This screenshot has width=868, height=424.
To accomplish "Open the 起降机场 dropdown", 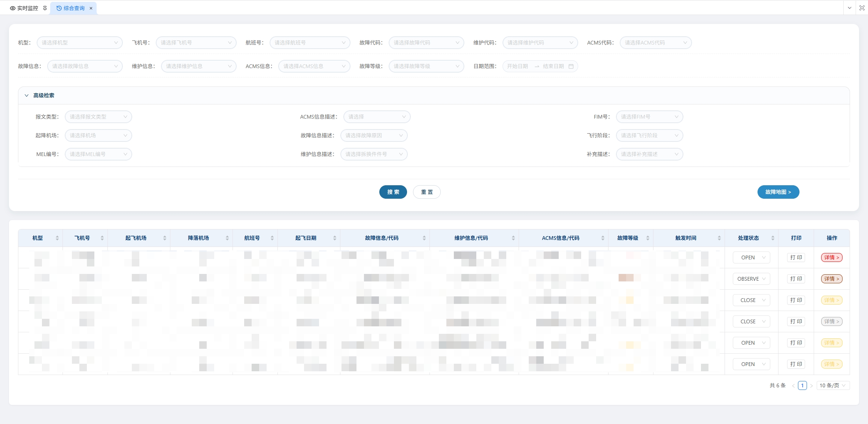I will [x=98, y=135].
